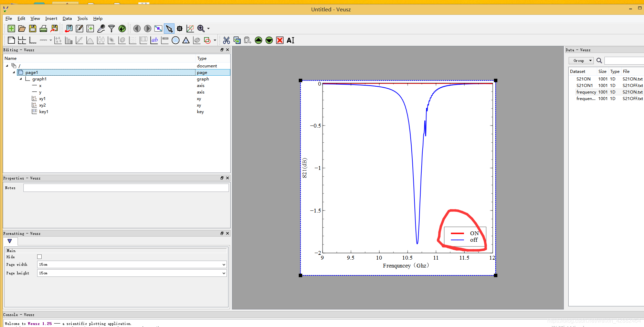644x327 pixels.
Task: Add a text label with the ab icon
Action: click(x=154, y=40)
